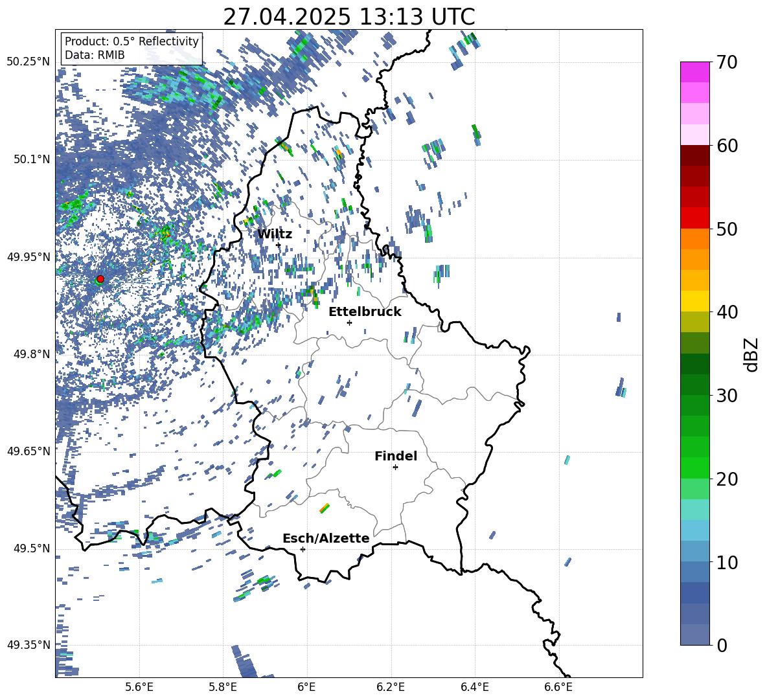Click the 30 tick label on colorbar
This screenshot has width=767, height=700.
point(727,396)
